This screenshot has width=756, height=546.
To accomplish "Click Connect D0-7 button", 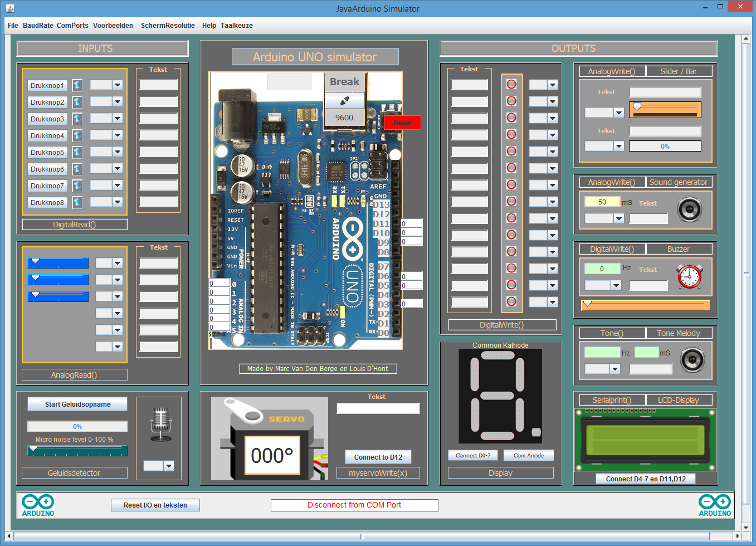I will [473, 456].
